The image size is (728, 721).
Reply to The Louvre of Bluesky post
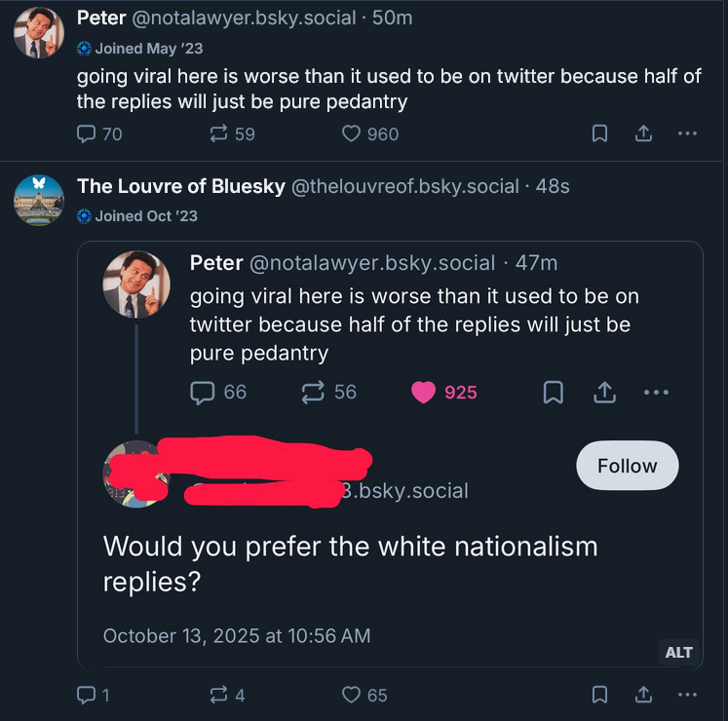pyautogui.click(x=87, y=695)
